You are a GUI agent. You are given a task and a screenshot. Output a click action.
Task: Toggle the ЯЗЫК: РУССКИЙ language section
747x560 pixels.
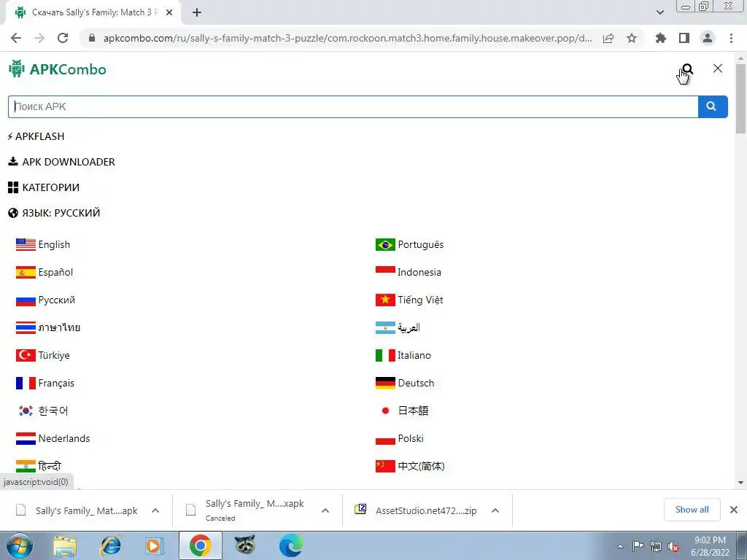pyautogui.click(x=54, y=213)
